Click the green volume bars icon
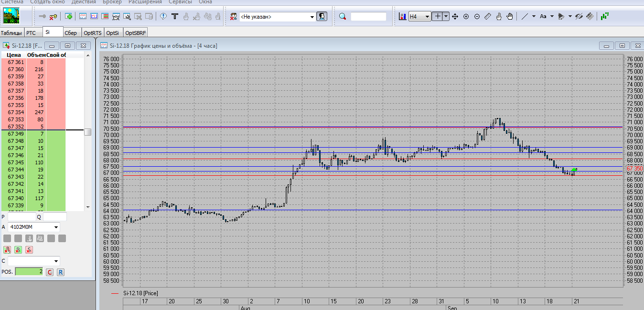Screen dimensions: 644x310 [x=605, y=16]
